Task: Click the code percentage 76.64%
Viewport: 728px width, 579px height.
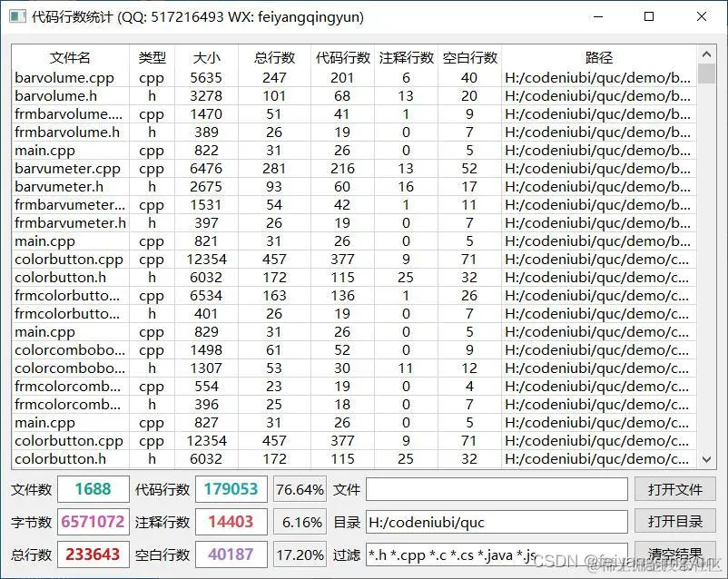Action: [300, 489]
